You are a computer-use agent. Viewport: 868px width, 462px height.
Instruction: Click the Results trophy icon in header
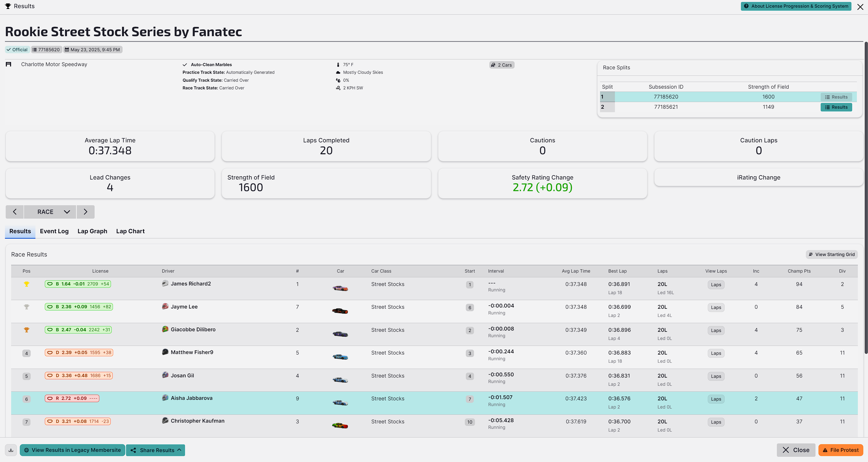(x=8, y=6)
